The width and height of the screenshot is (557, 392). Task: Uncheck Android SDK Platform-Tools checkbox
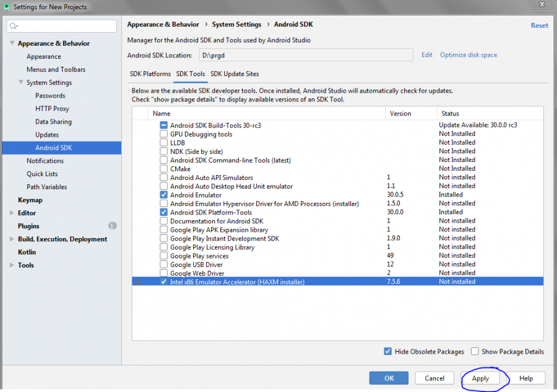tap(163, 212)
